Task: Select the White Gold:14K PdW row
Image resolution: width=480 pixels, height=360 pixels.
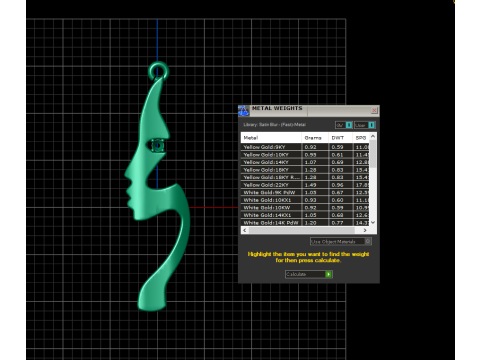Action: [305, 222]
